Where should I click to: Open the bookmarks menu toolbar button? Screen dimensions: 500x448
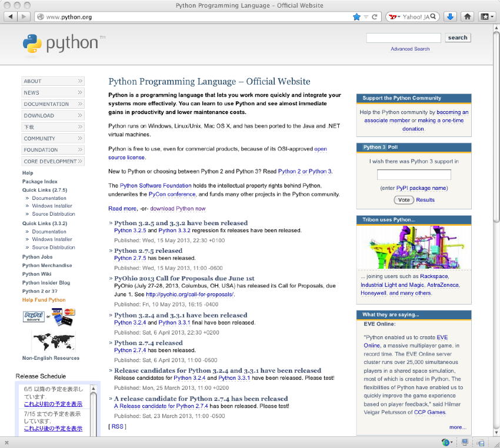[x=486, y=16]
